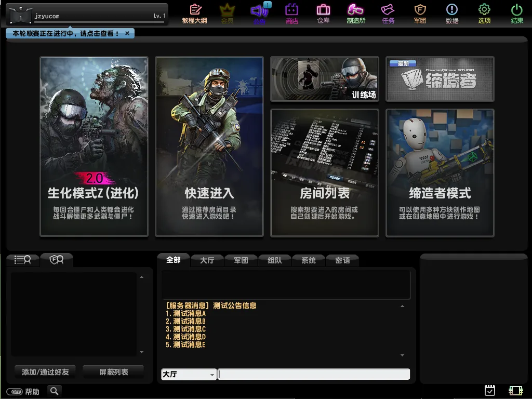Viewport: 532px width, 399px height.
Task: Open the 仓库 inventory briefcase icon
Action: coord(323,14)
